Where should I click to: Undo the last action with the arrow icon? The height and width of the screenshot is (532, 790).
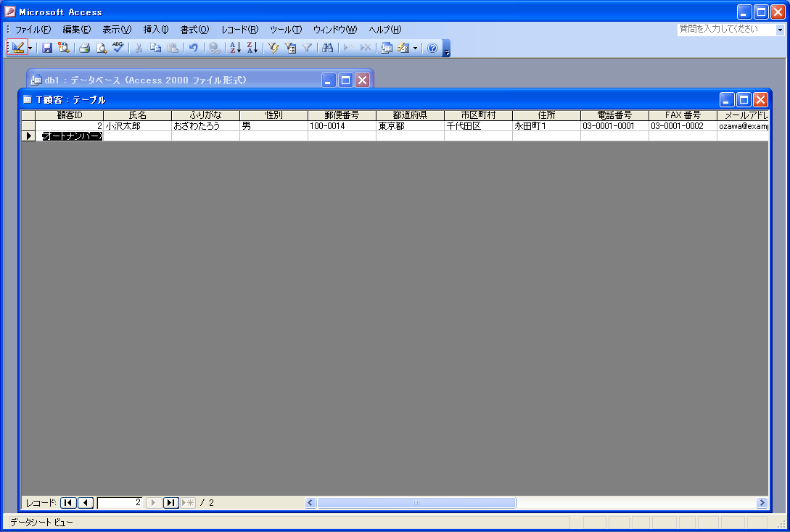click(194, 48)
